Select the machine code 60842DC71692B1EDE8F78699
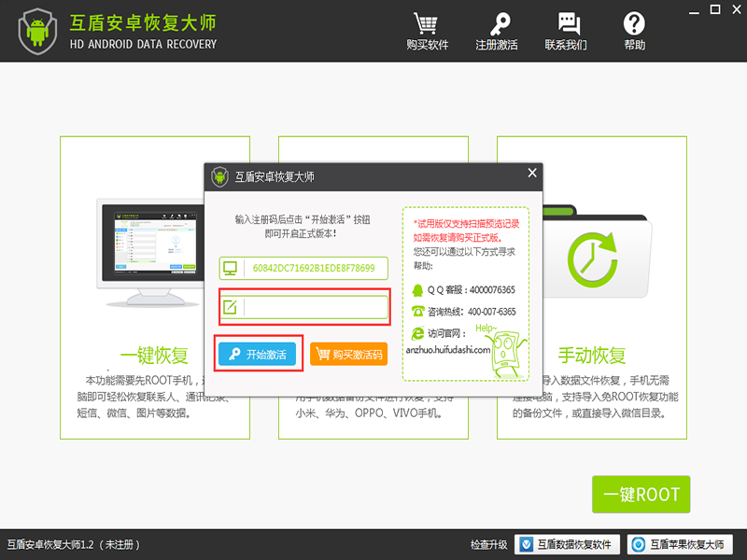The width and height of the screenshot is (747, 560). point(314,268)
